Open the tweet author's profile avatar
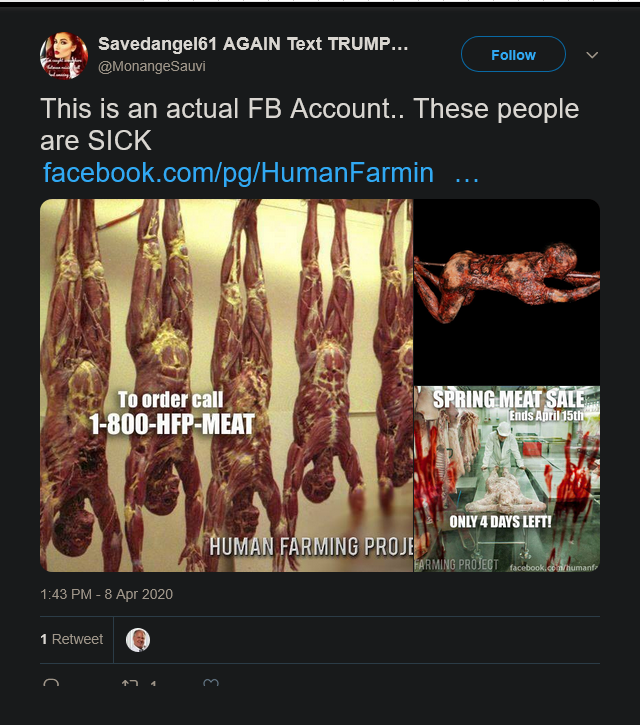Image resolution: width=640 pixels, height=725 pixels. pyautogui.click(x=64, y=57)
